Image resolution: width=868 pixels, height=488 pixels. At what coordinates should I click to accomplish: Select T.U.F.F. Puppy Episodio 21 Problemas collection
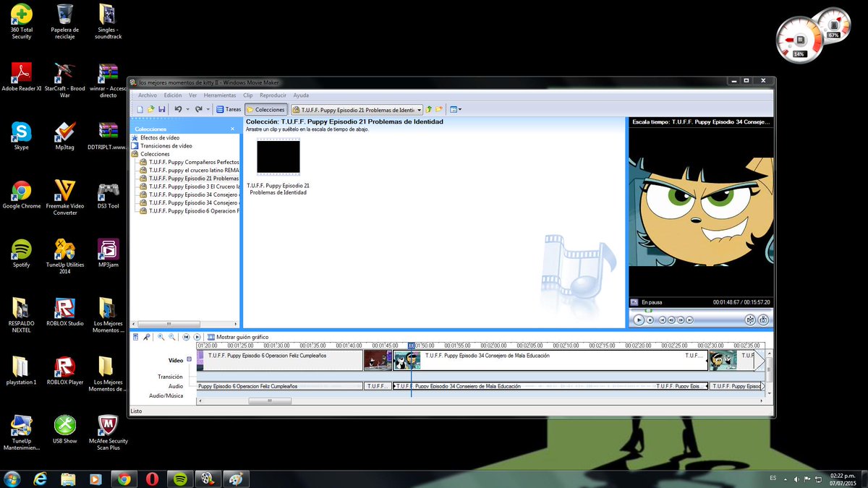click(x=193, y=178)
